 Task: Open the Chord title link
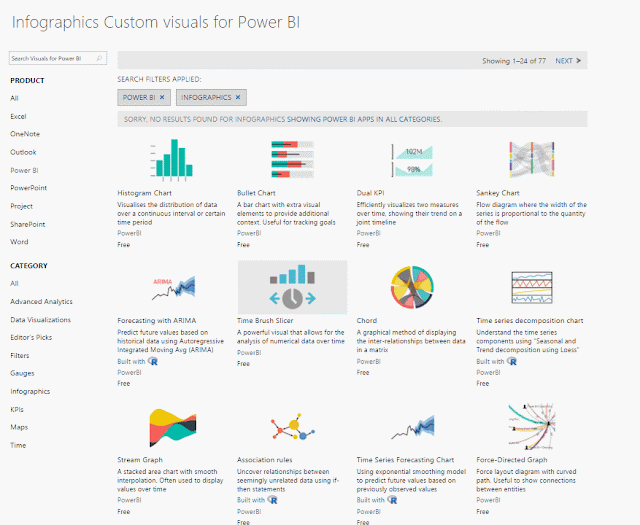367,320
